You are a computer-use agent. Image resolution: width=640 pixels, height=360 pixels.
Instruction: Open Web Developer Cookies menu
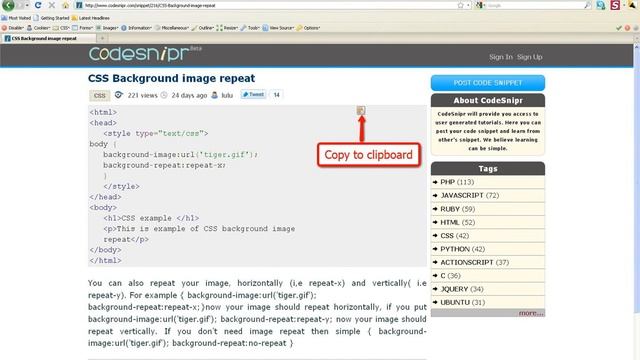coord(38,28)
